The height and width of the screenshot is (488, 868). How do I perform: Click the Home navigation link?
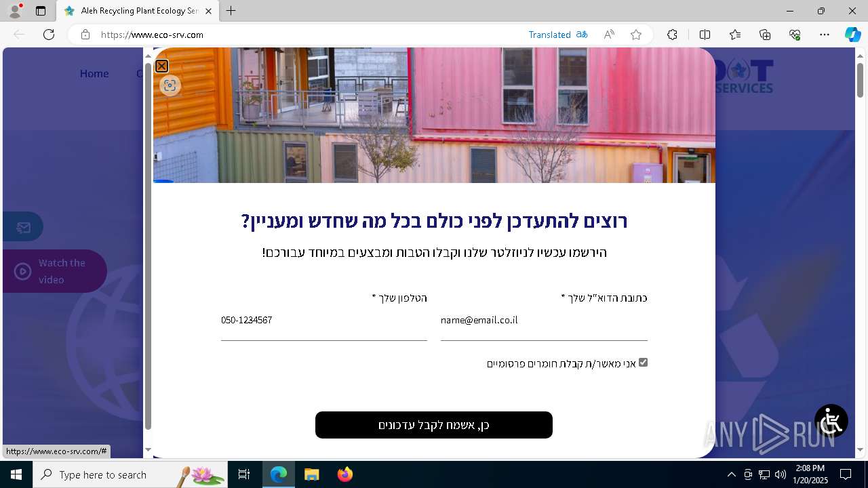click(94, 73)
